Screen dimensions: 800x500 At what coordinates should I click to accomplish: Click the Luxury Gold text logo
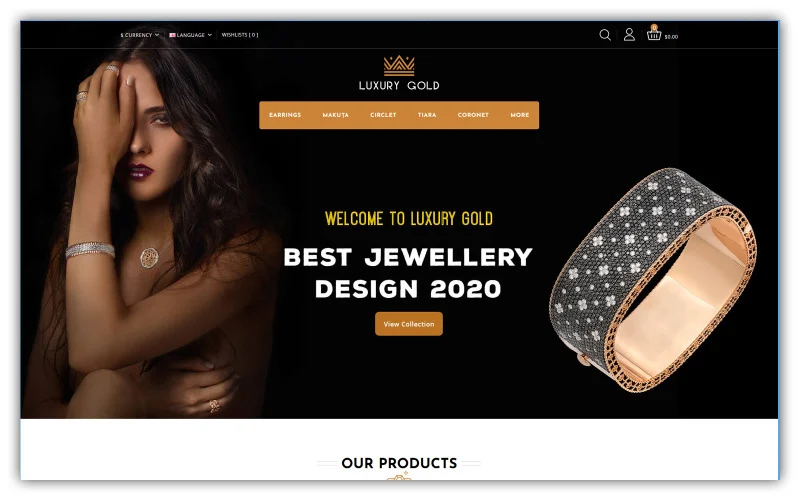(399, 86)
